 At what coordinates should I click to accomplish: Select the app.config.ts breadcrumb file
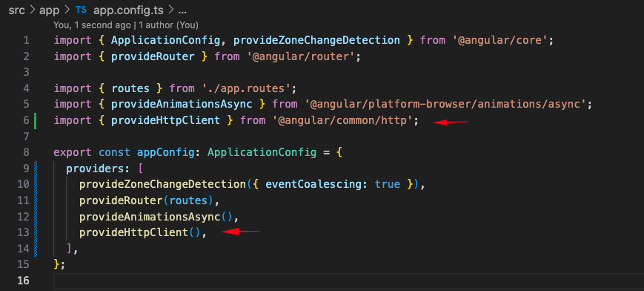[x=128, y=10]
